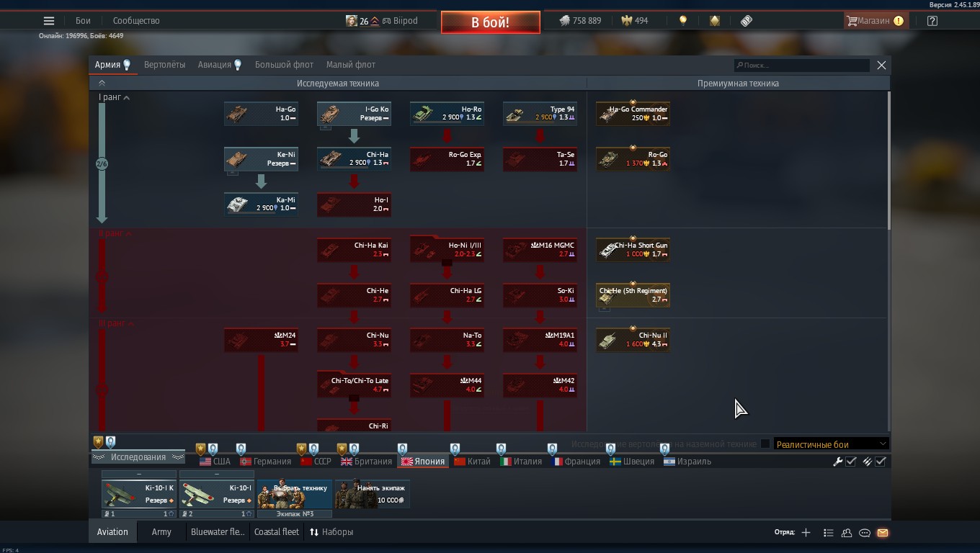Select the Ka-Mi tank card
The image size is (980, 553).
(x=261, y=204)
